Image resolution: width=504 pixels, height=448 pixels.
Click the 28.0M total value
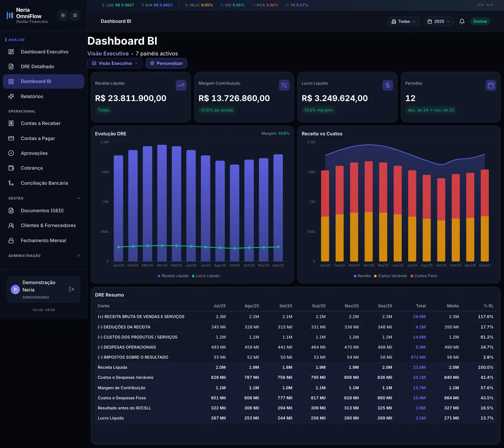pos(419,317)
